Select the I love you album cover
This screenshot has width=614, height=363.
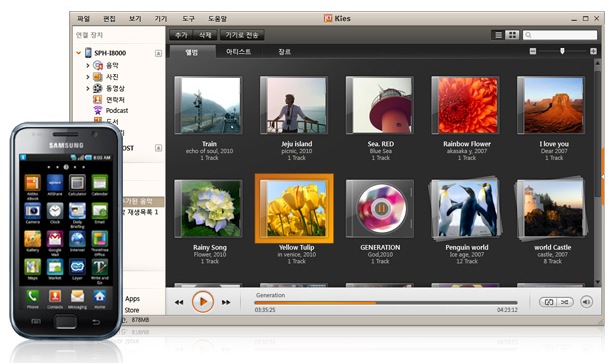click(x=551, y=105)
